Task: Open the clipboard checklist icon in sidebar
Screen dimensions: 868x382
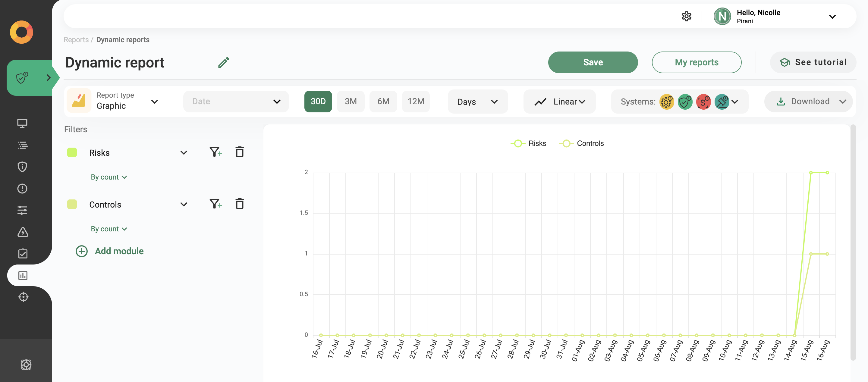Action: coord(22,253)
